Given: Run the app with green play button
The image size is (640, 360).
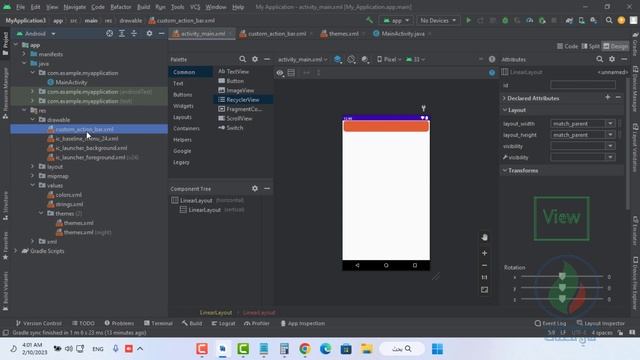Looking at the screenshot, I should click(469, 20).
